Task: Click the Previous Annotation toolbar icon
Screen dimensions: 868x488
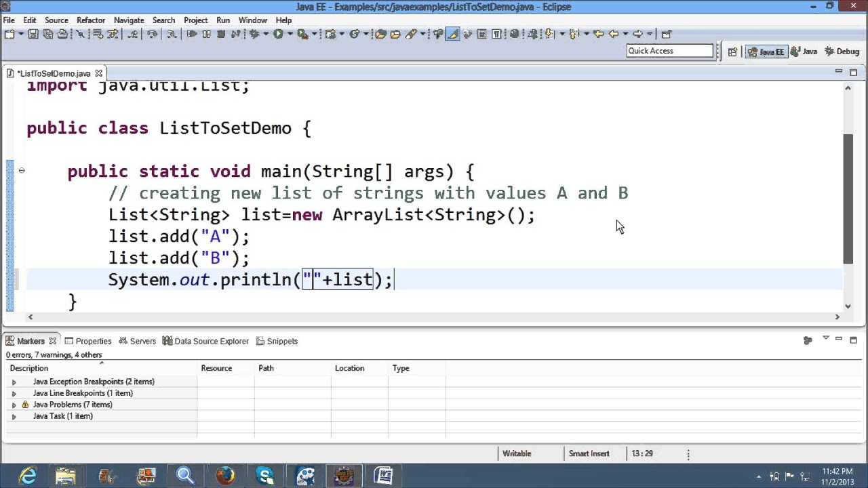Action: click(x=574, y=34)
